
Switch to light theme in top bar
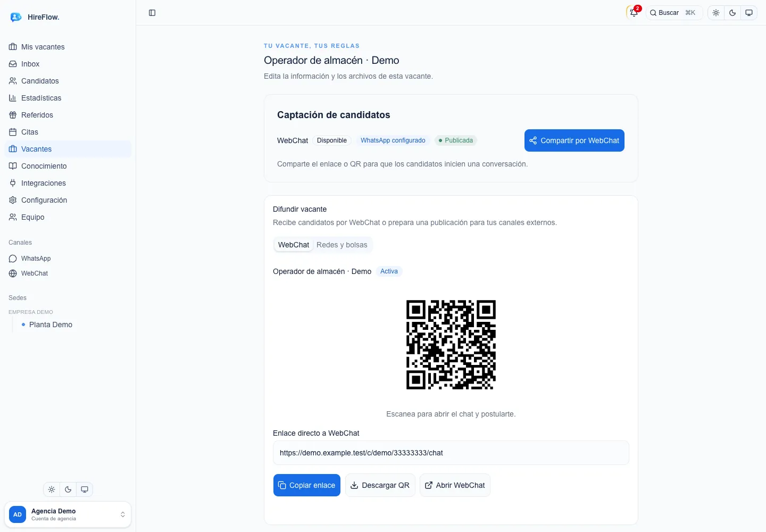(716, 13)
